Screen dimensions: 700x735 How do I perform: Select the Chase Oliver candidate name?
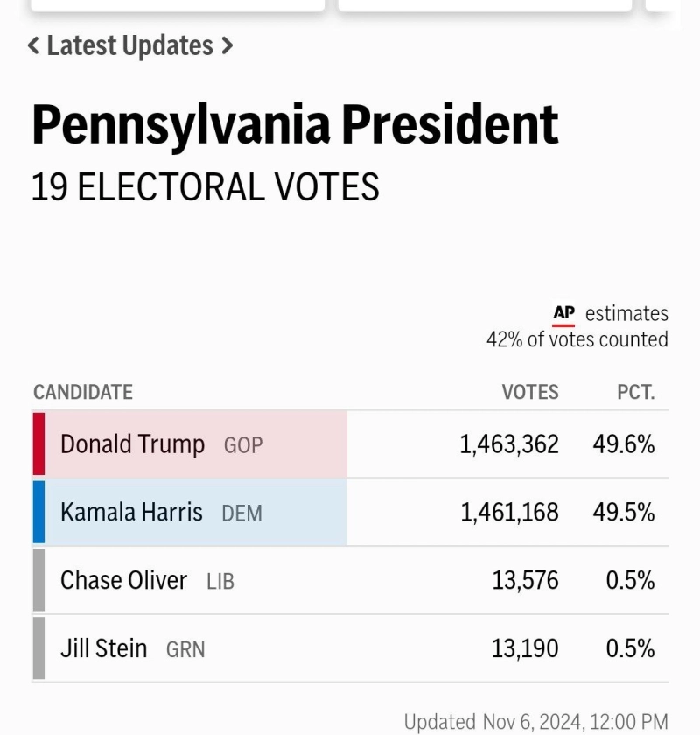[123, 580]
